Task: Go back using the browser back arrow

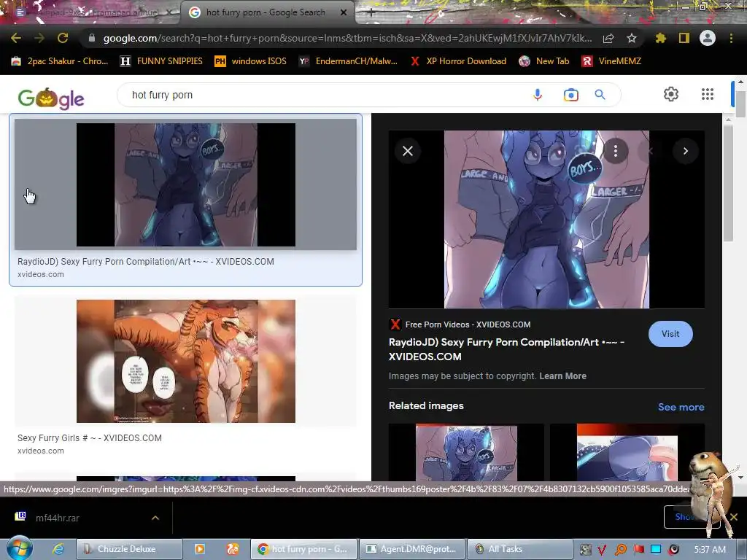Action: 16,38
